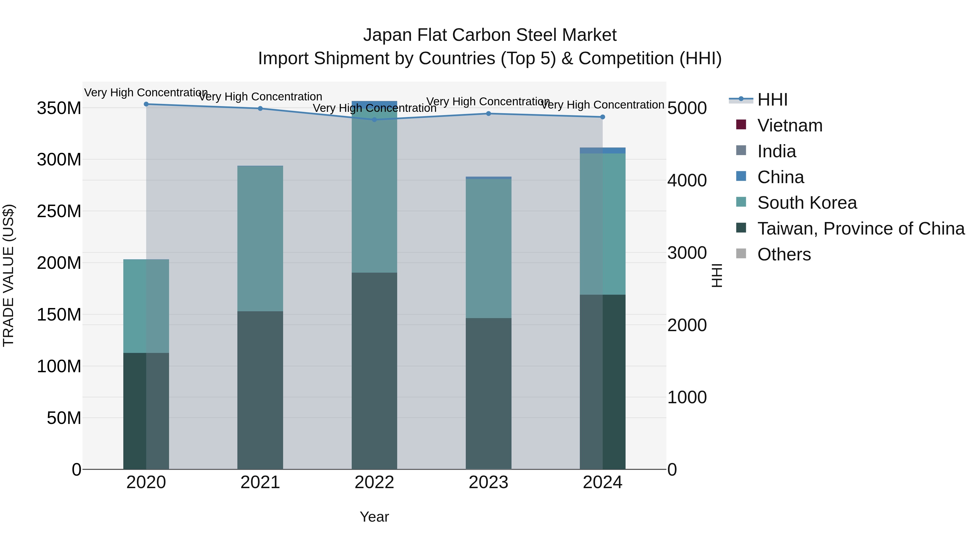Click the 350M left axis tick label
Image resolution: width=980 pixels, height=551 pixels.
click(x=59, y=108)
